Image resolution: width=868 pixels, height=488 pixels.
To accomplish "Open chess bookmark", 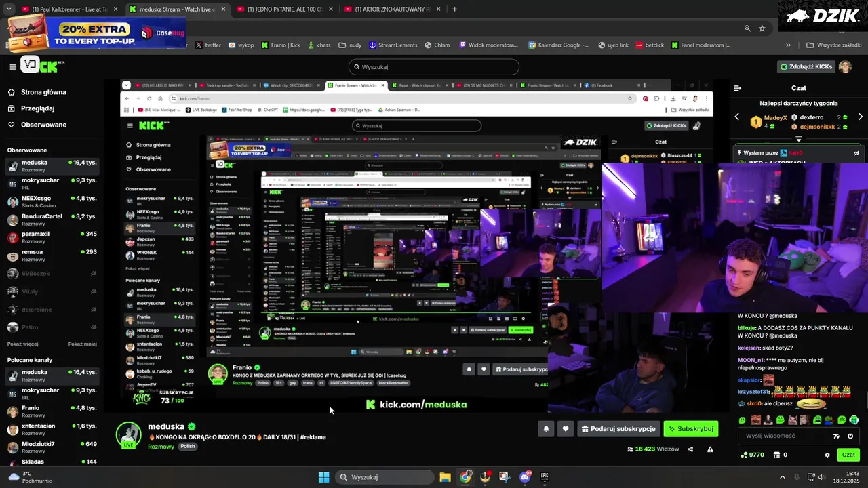I will pyautogui.click(x=319, y=45).
